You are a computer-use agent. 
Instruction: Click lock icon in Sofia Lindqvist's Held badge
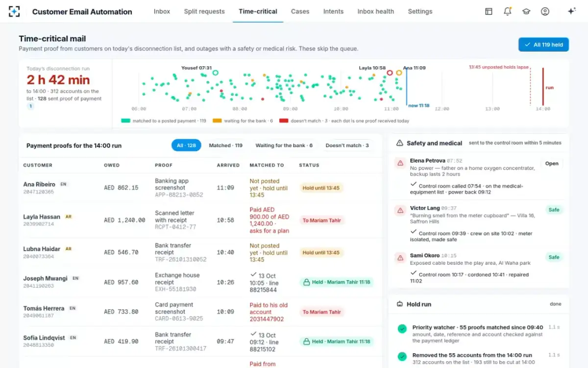[x=307, y=342]
